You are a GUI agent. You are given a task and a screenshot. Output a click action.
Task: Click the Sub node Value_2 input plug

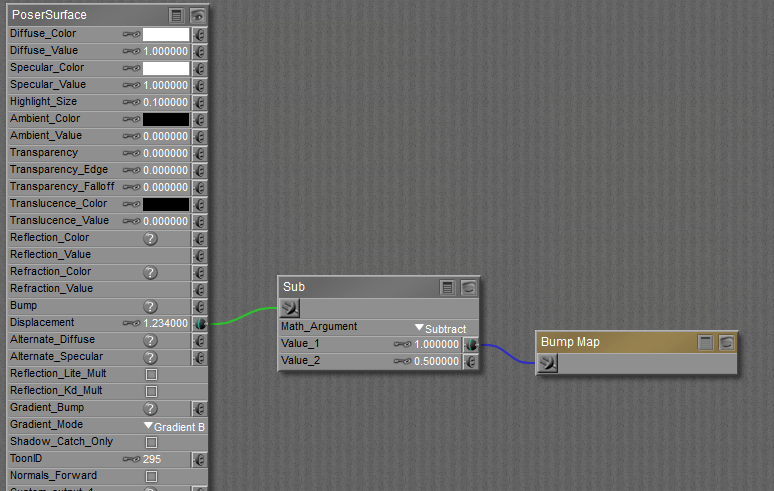pos(471,362)
